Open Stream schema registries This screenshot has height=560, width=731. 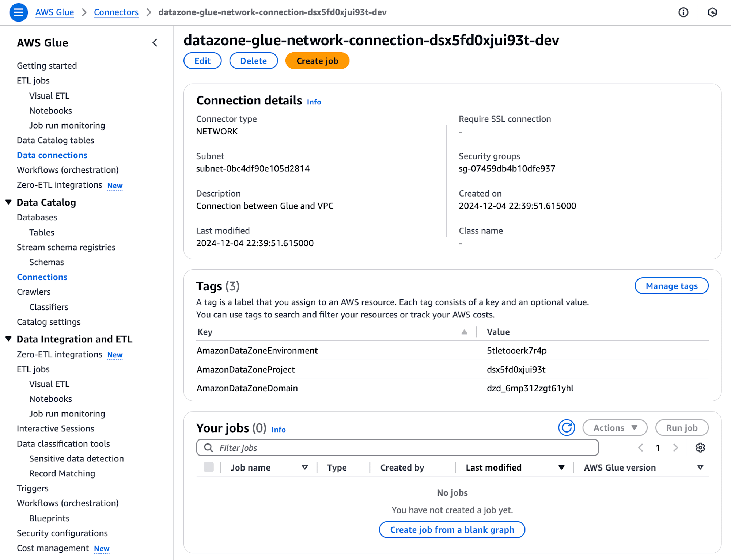66,247
